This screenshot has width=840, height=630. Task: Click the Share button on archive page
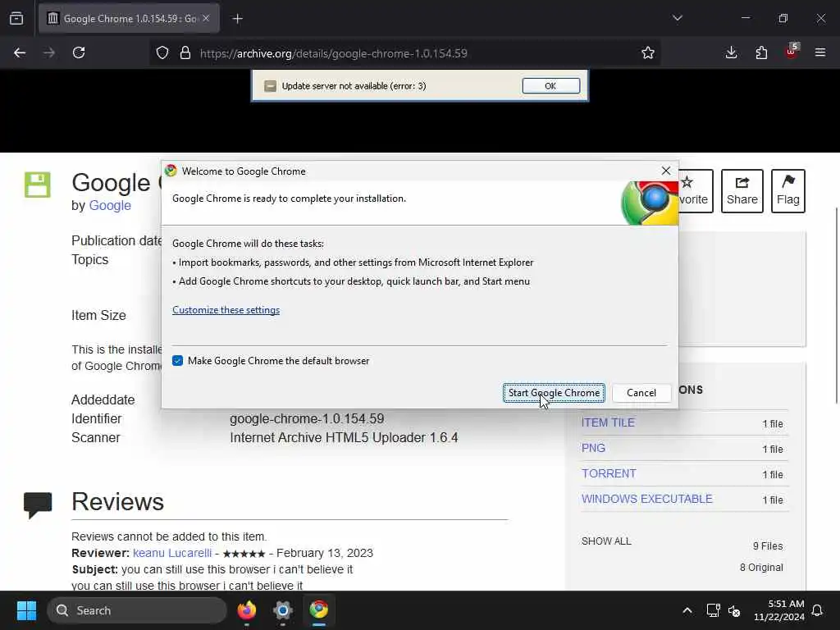click(742, 190)
